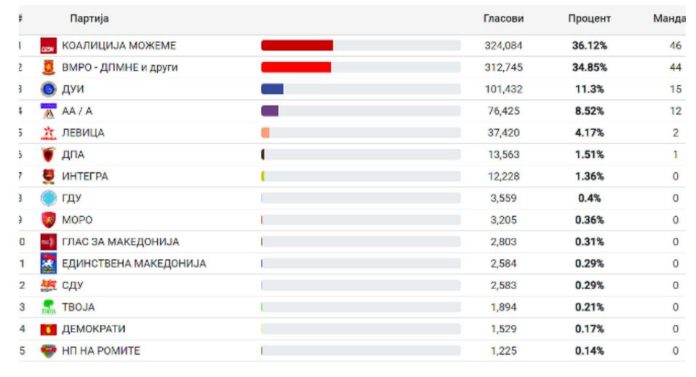Sort by the Процент column header
The image size is (696, 377).
coord(589,19)
